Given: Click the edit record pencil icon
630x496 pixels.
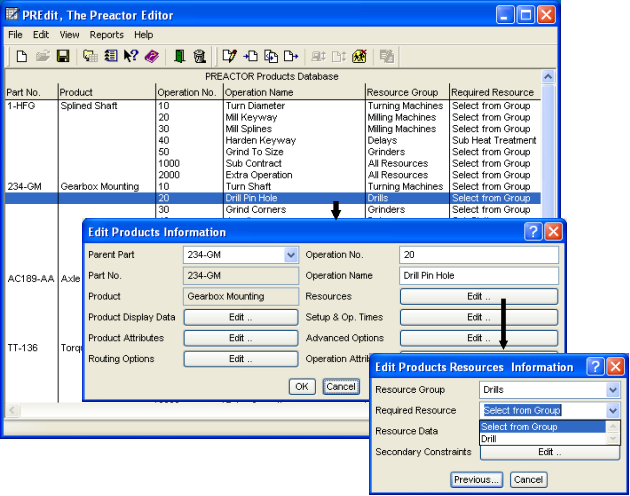Looking at the screenshot, I should [229, 56].
